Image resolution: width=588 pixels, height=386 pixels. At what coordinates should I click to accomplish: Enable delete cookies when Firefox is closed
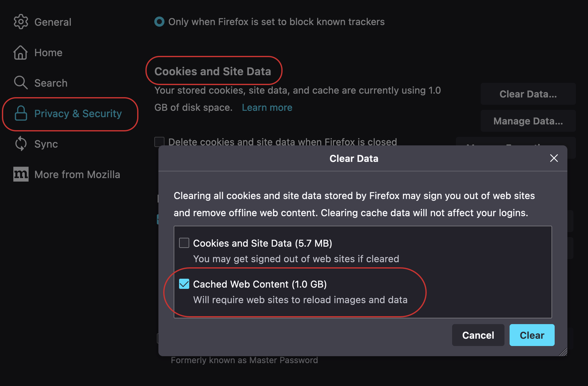point(159,142)
